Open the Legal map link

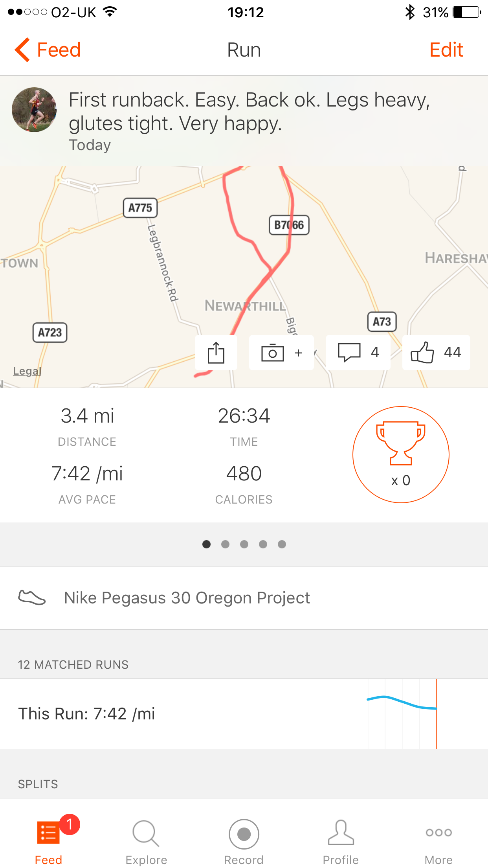(27, 371)
